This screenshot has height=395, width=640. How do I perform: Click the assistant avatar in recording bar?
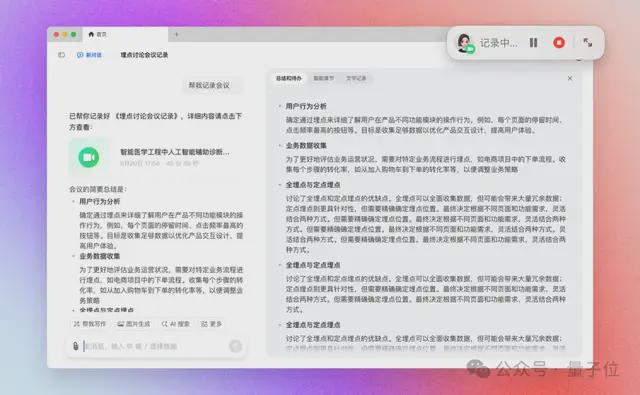464,43
